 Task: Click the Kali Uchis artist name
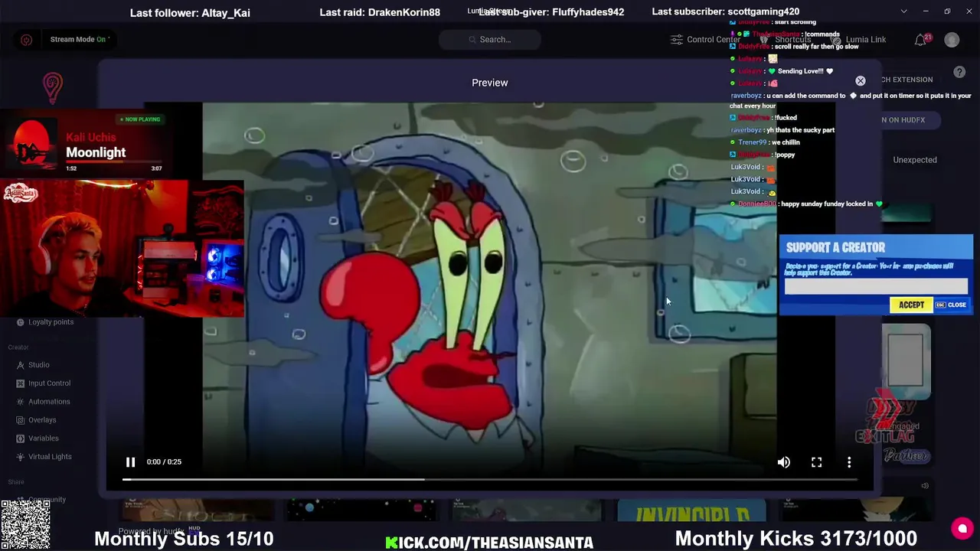[x=90, y=137]
